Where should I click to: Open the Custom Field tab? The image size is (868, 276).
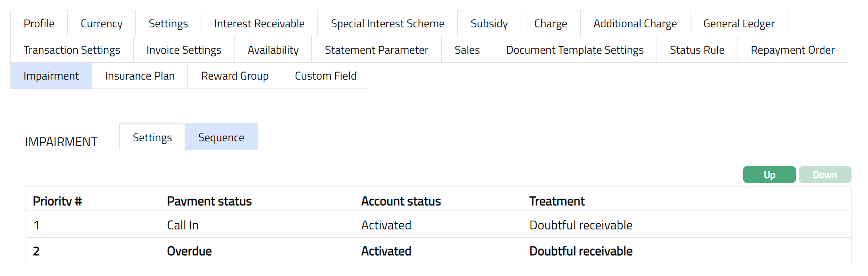pyautogui.click(x=325, y=76)
